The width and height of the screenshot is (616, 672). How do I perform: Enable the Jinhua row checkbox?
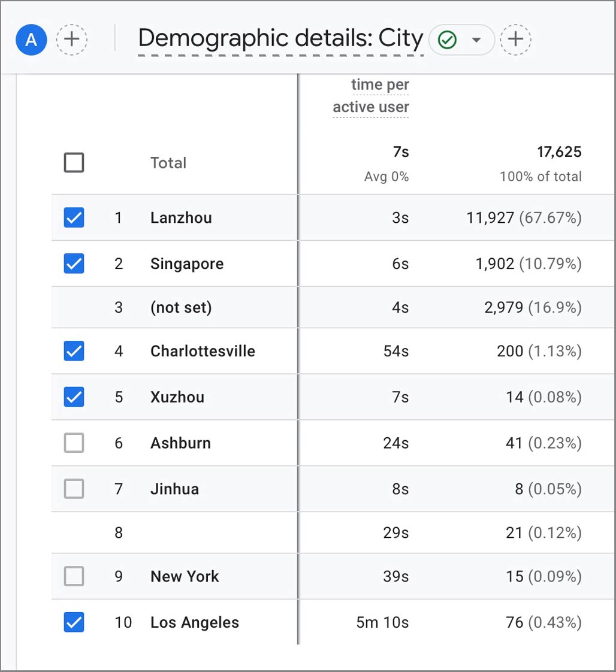(x=74, y=489)
